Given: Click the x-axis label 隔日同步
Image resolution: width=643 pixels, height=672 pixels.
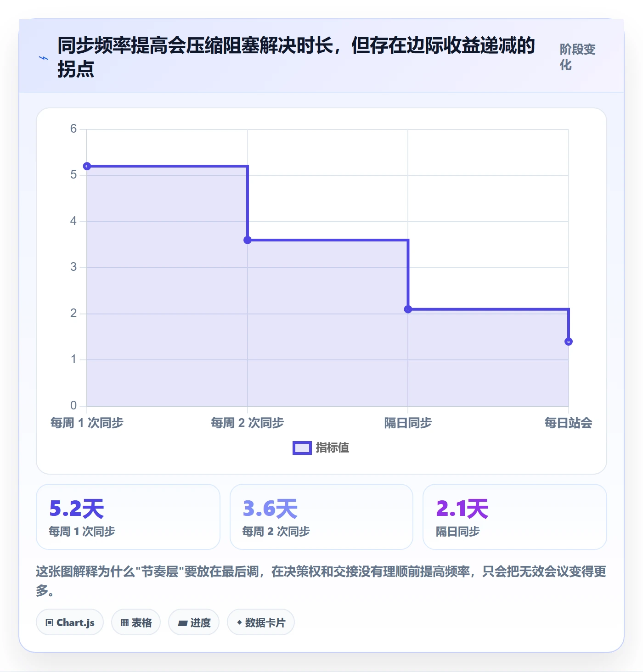Looking at the screenshot, I should 408,423.
